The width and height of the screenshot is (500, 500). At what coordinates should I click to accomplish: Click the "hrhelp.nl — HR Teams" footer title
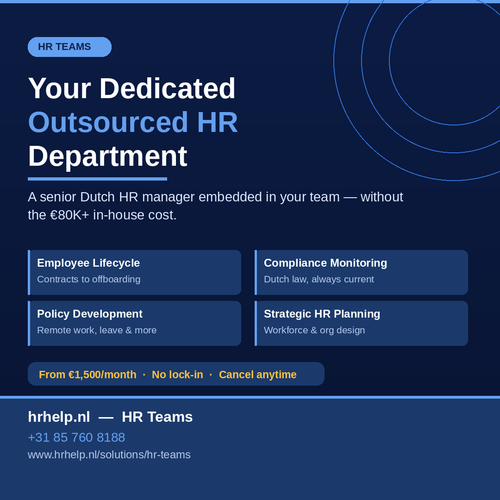tap(110, 417)
